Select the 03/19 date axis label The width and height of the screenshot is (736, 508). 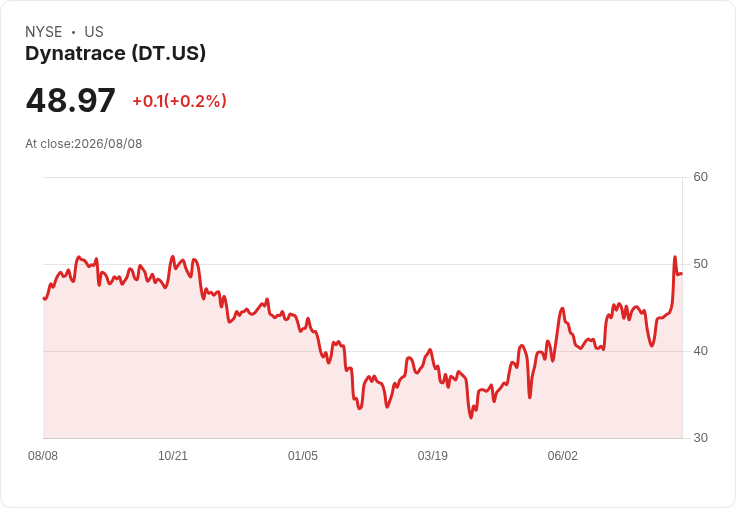(x=432, y=455)
